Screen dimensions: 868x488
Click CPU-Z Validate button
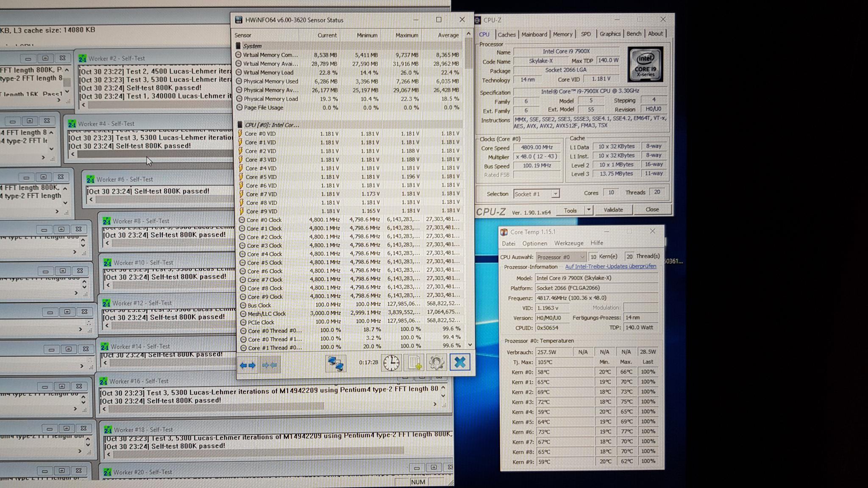pyautogui.click(x=613, y=210)
